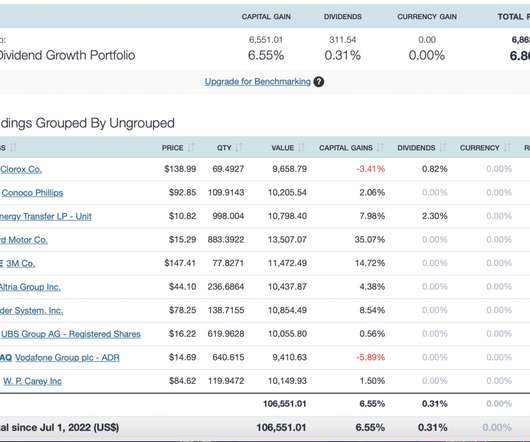The image size is (530, 442).
Task: Open the 3M Co. holding
Action: click(20, 264)
